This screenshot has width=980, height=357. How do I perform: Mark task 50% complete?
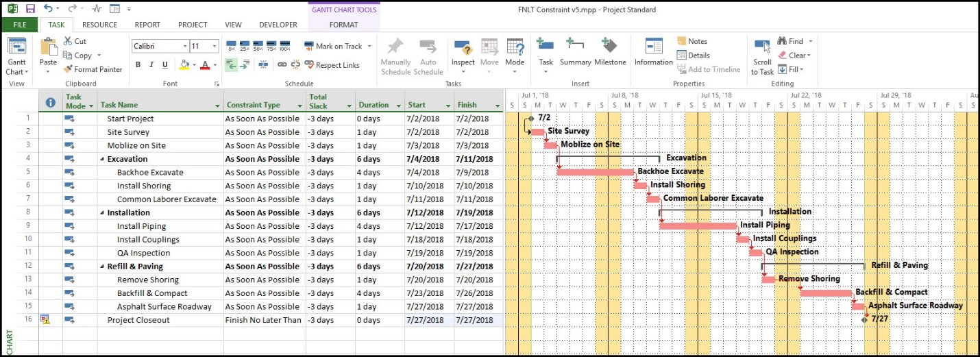point(258,47)
